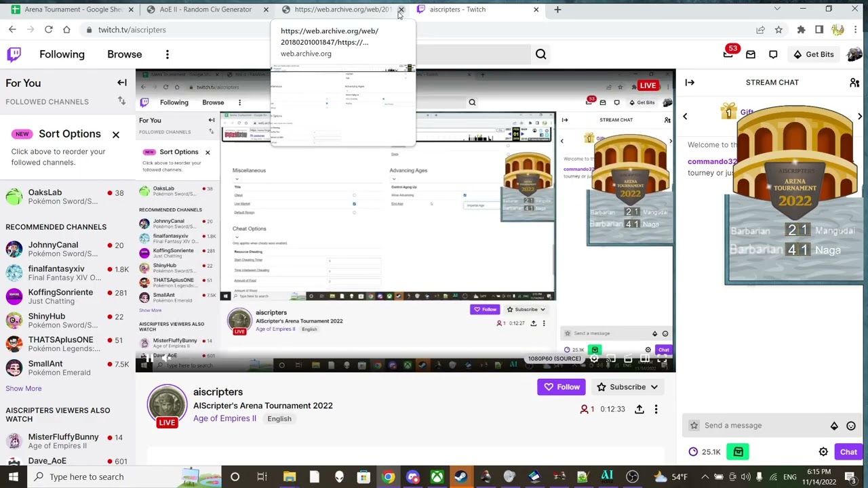Viewport: 868px width, 488px height.
Task: Expand recommended channels with Show more
Action: tap(24, 388)
